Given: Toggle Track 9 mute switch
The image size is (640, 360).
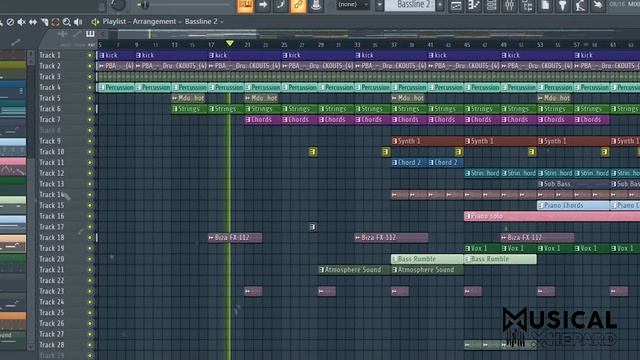Looking at the screenshot, I should (90, 141).
